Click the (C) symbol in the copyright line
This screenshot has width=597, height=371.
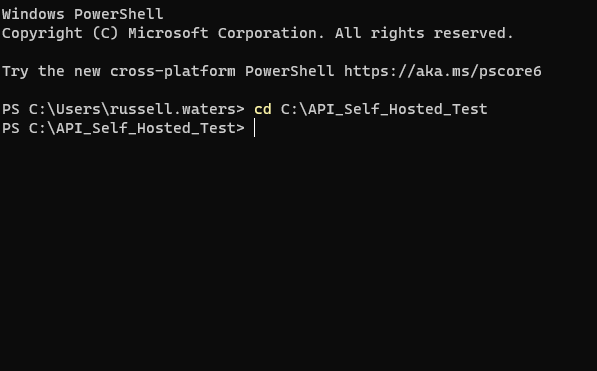tap(105, 34)
